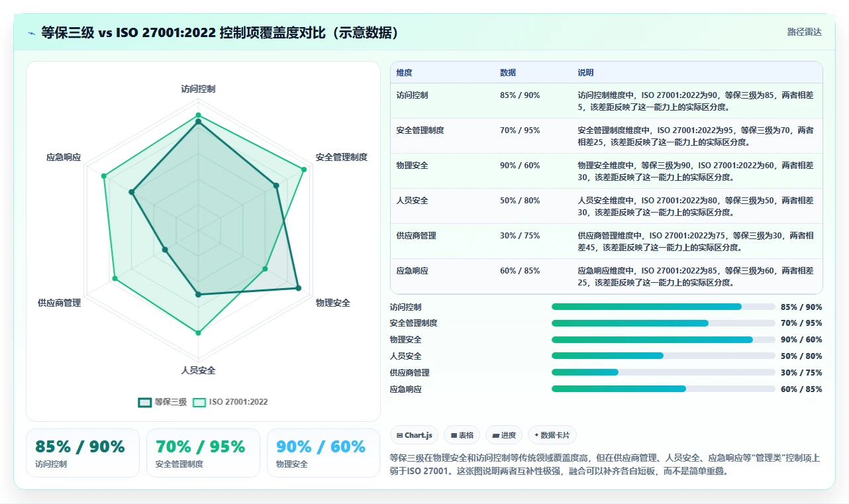Click the 85% / 90% value beside progress bar
The image size is (849, 504).
point(801,307)
